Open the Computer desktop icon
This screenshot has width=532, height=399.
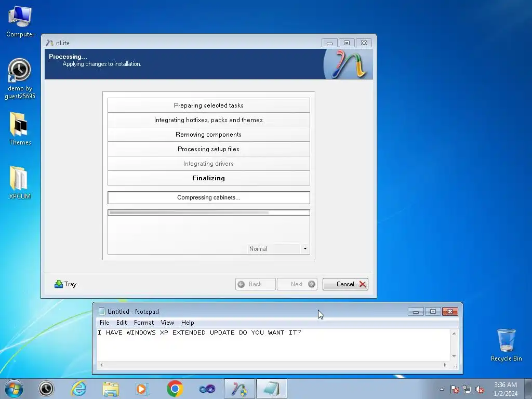pyautogui.click(x=20, y=21)
